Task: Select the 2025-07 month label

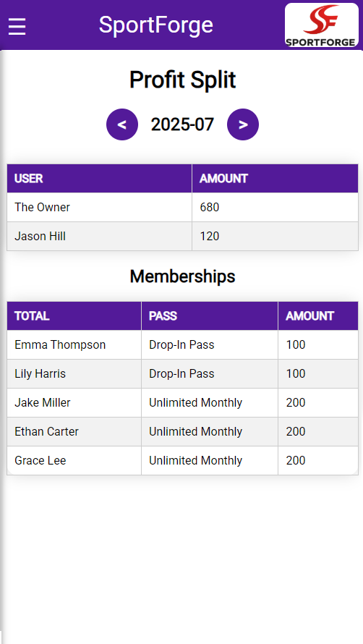Action: tap(182, 124)
